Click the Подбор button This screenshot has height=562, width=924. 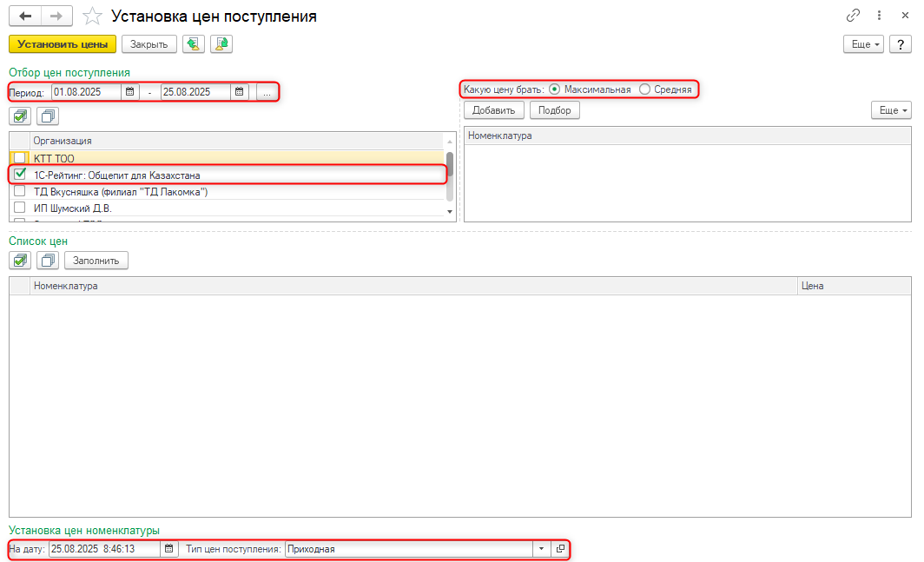coord(554,110)
